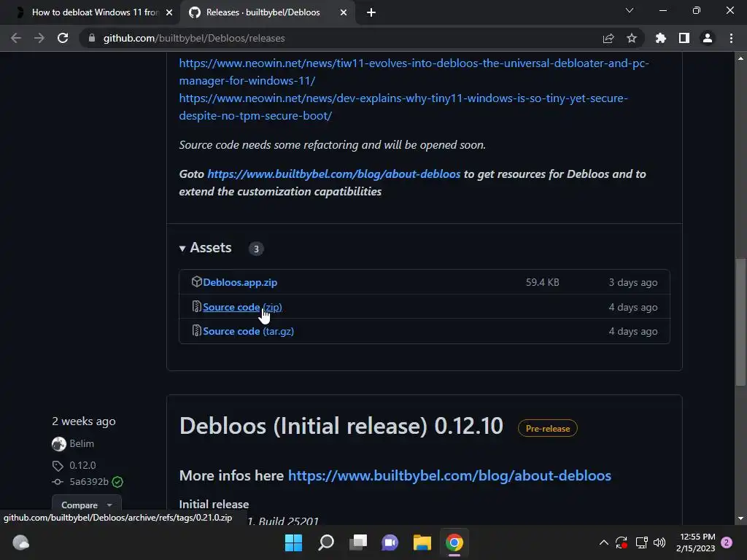The height and width of the screenshot is (560, 747).
Task: Click the page vertical scrollbar thumb
Action: pyautogui.click(x=740, y=322)
